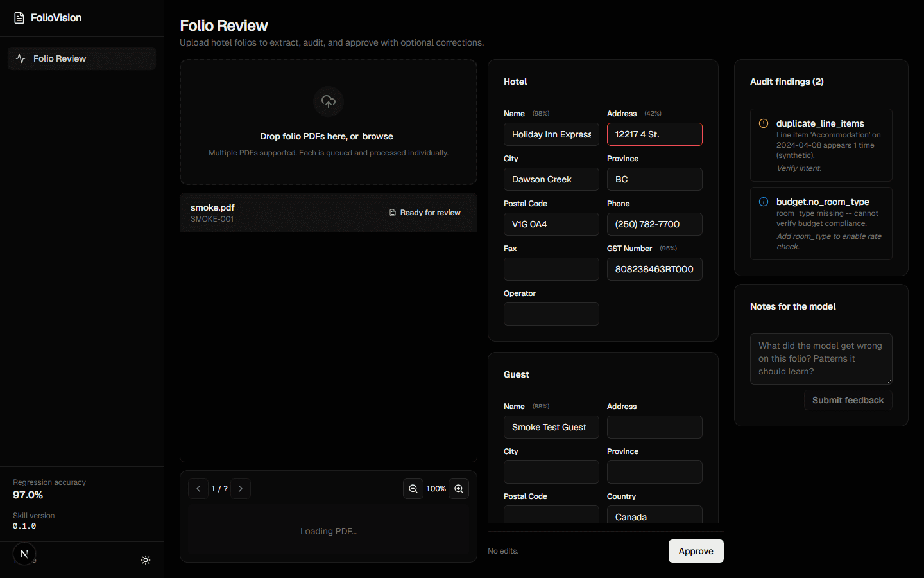
Task: Click the 42% address confidence label
Action: pyautogui.click(x=653, y=114)
